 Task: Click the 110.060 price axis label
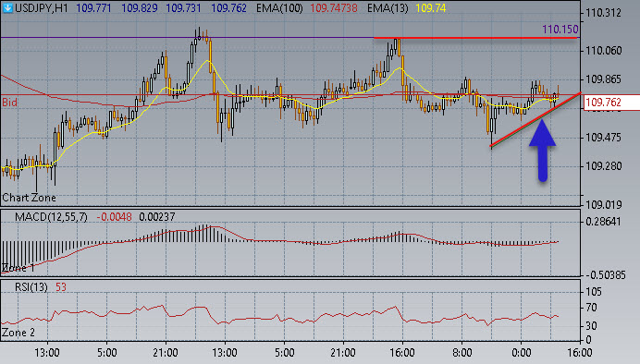coord(603,51)
